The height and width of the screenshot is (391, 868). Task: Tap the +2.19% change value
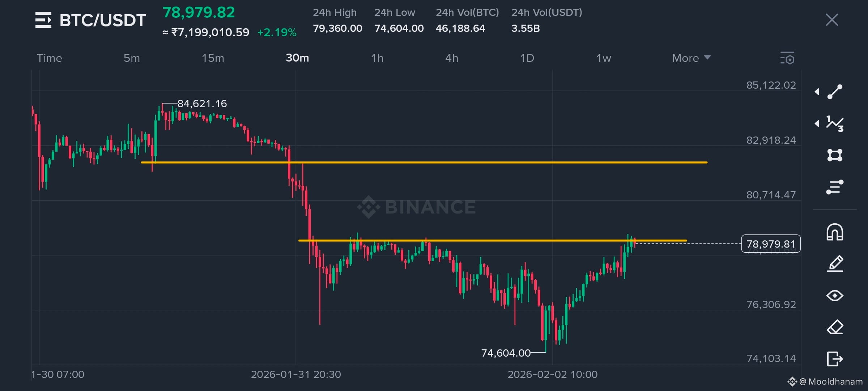click(277, 33)
